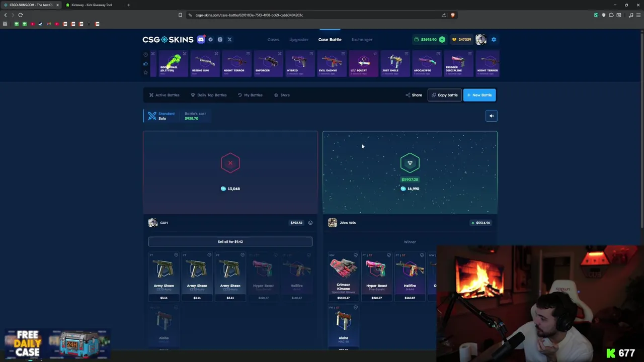Toggle shield check on Crimson Kimono card
The width and height of the screenshot is (644, 362).
click(x=356, y=255)
